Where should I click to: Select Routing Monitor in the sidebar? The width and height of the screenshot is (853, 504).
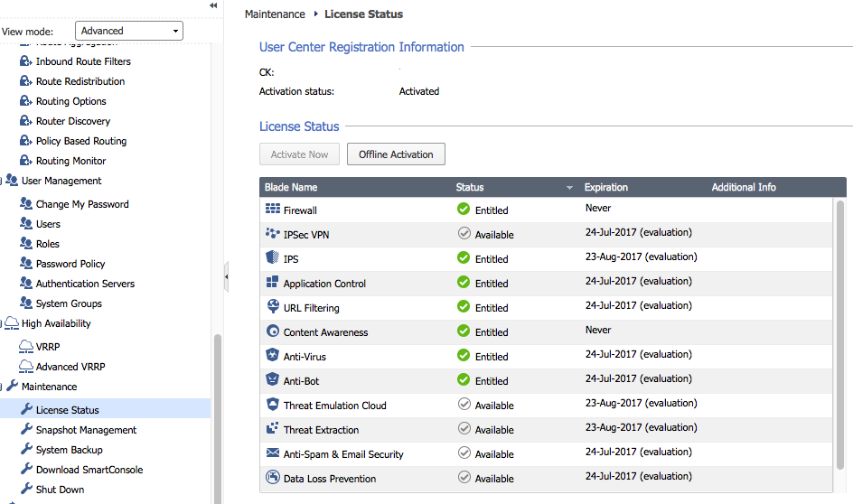tap(70, 161)
